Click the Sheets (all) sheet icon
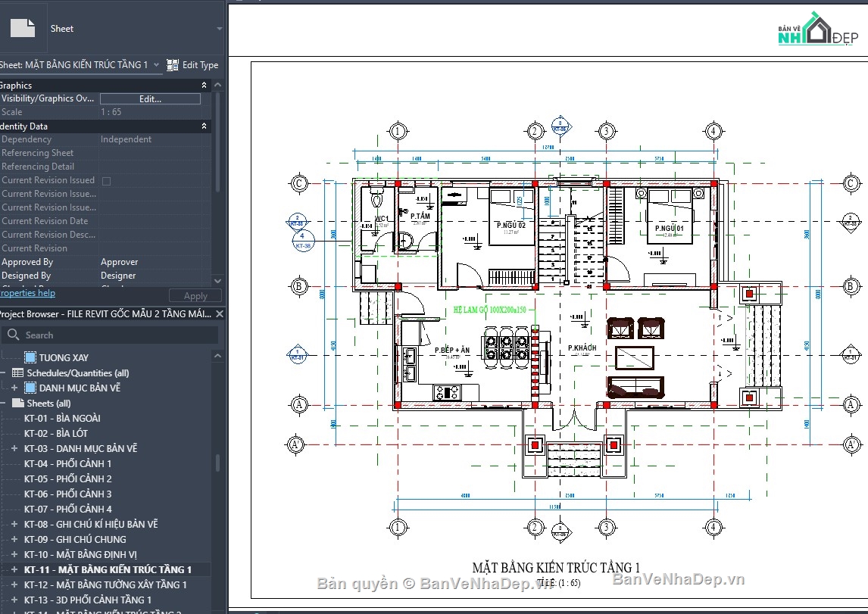 17,403
